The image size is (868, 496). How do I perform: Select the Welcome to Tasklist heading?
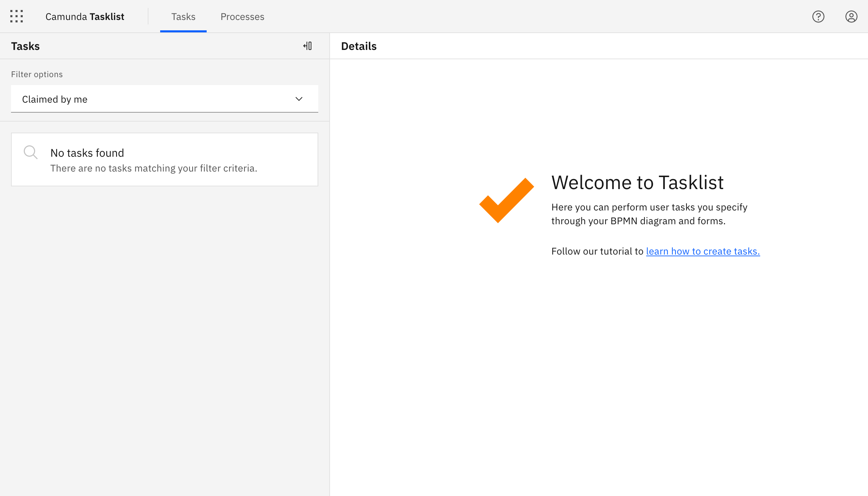638,183
